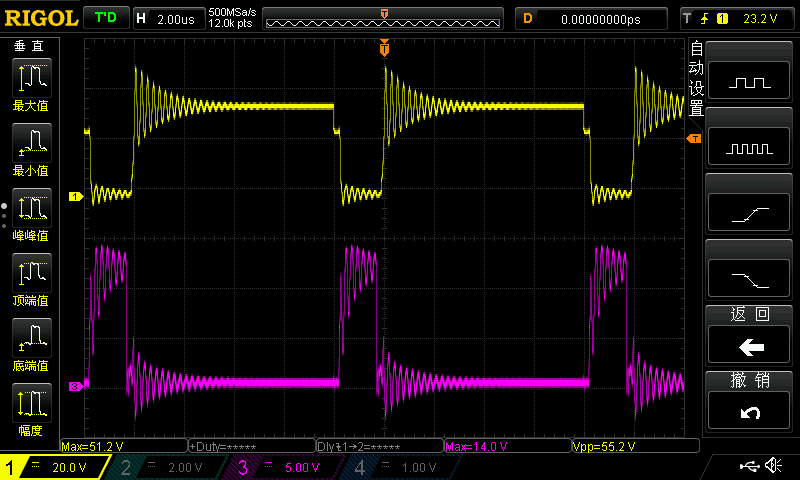Click the delay D 0.00000000ps field

point(591,19)
